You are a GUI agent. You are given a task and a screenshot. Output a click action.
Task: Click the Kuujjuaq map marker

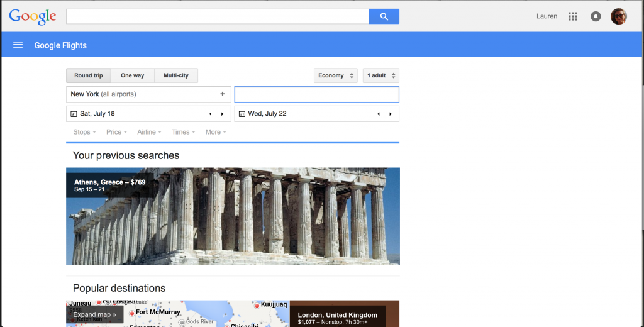[x=257, y=305]
